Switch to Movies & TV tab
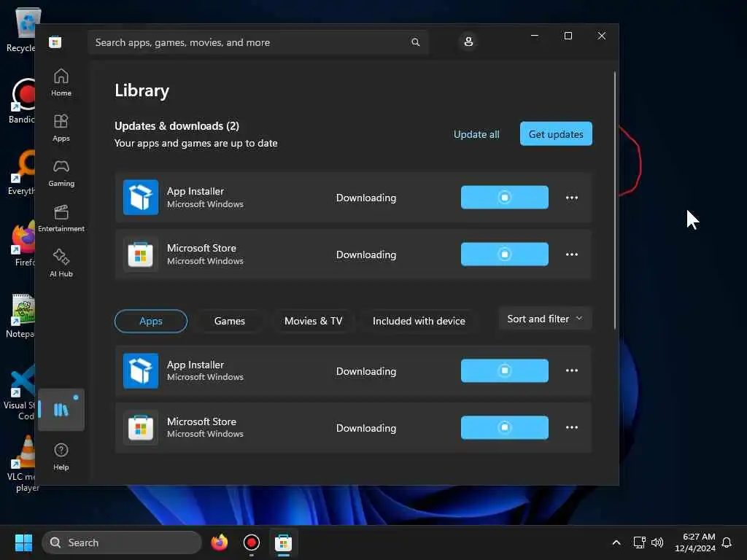 click(x=313, y=321)
